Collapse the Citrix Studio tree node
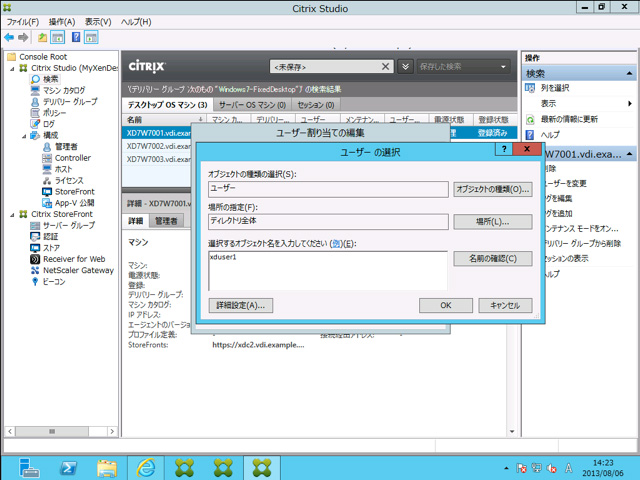 tap(12, 69)
